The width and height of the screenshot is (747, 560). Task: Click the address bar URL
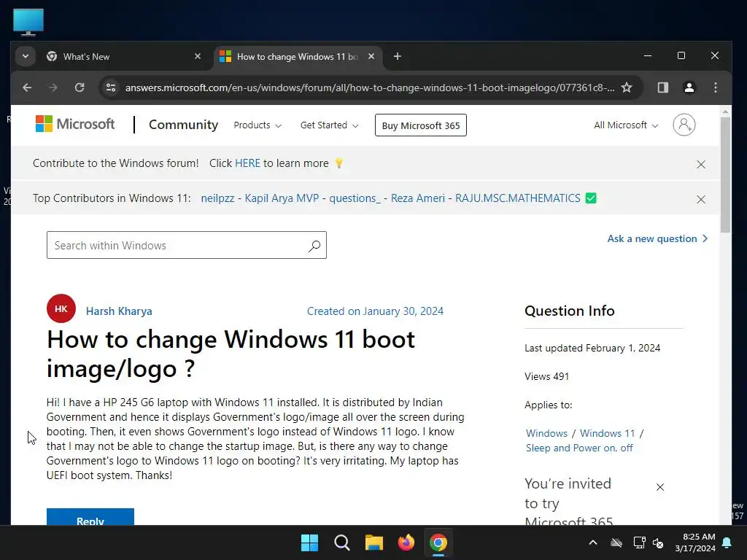pos(369,87)
